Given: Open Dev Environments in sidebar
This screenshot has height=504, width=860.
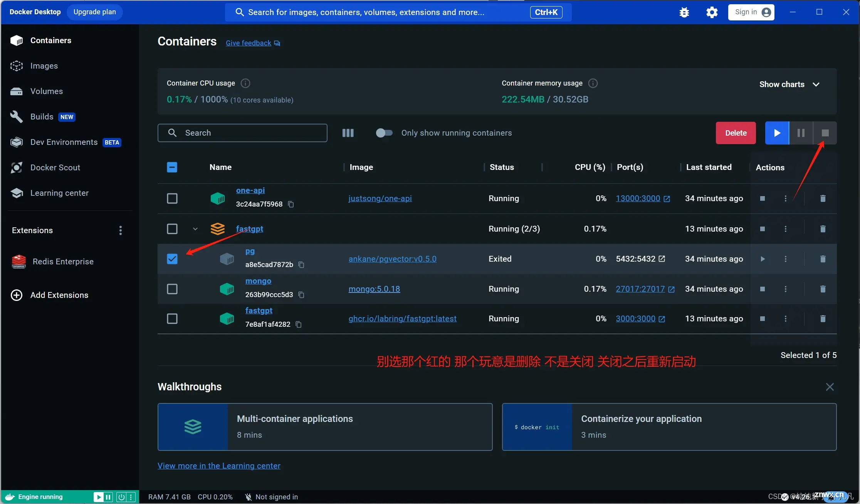Looking at the screenshot, I should [69, 142].
